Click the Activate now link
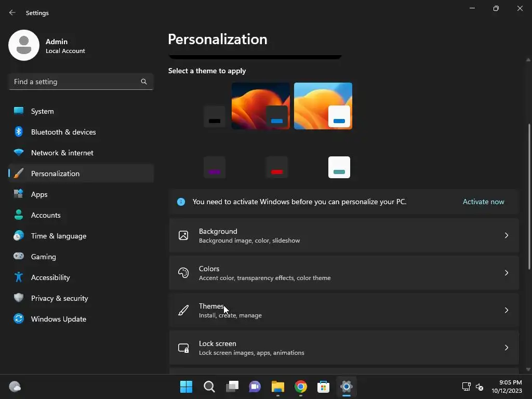 pos(483,202)
